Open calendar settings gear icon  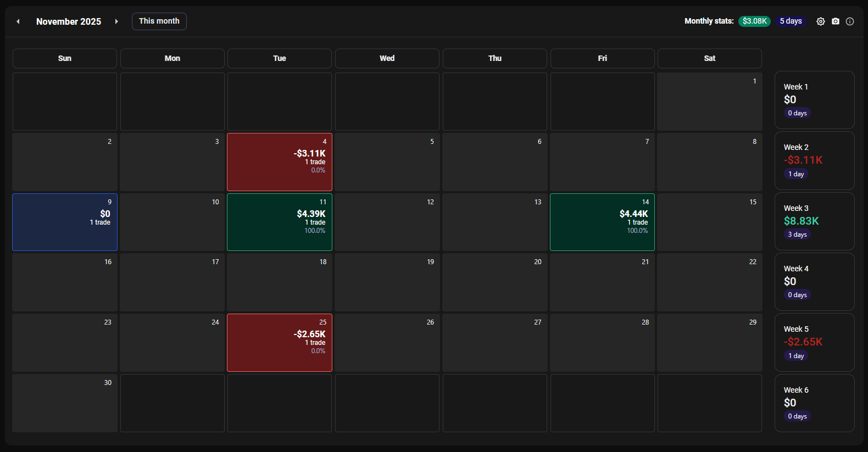tap(820, 21)
